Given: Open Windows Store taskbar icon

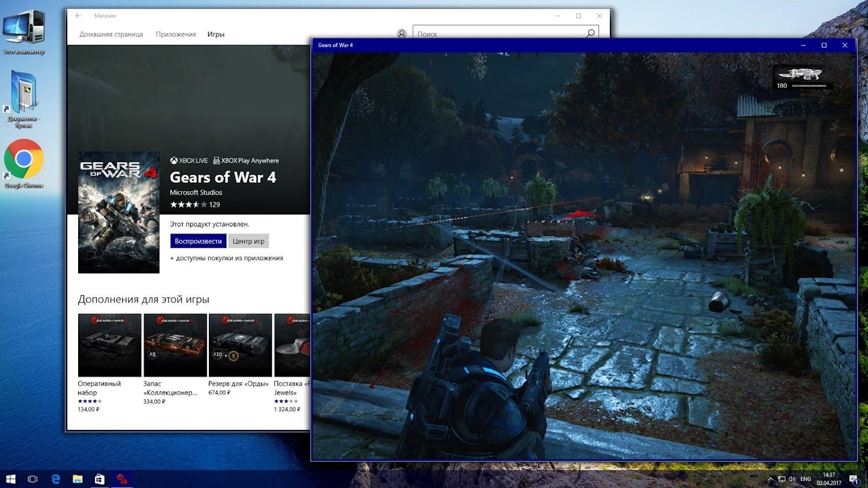Looking at the screenshot, I should point(99,479).
